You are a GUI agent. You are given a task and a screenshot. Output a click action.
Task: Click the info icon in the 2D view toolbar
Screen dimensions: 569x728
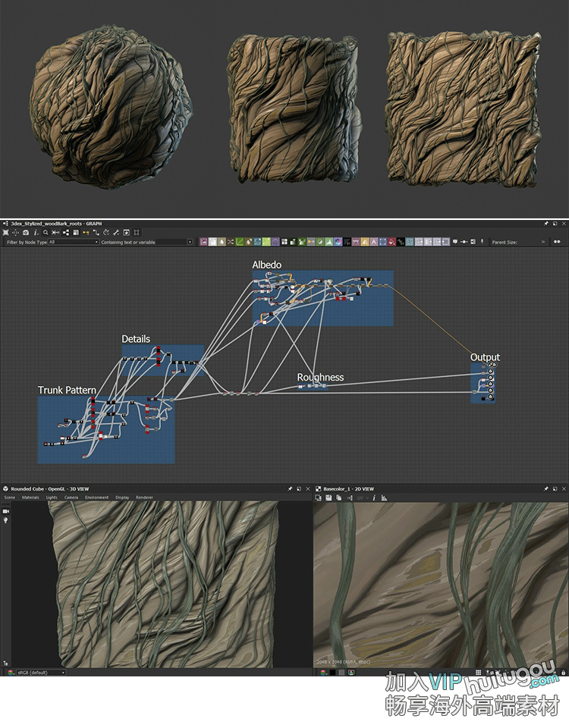pos(373,497)
